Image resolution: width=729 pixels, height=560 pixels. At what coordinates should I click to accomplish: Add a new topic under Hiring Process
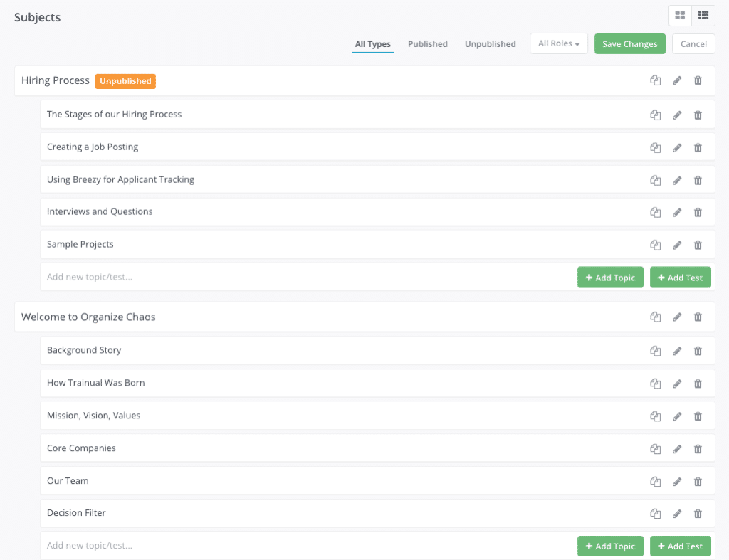tap(610, 277)
